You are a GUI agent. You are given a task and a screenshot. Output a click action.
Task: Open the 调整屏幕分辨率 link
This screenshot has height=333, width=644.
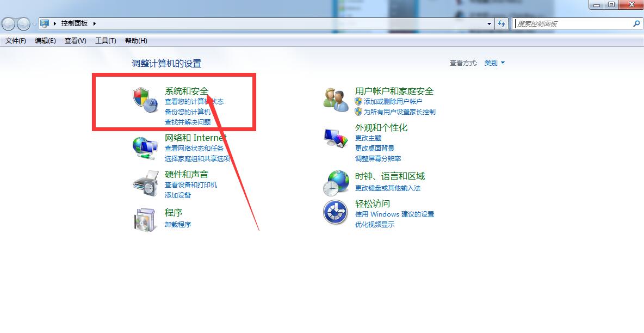tap(378, 159)
